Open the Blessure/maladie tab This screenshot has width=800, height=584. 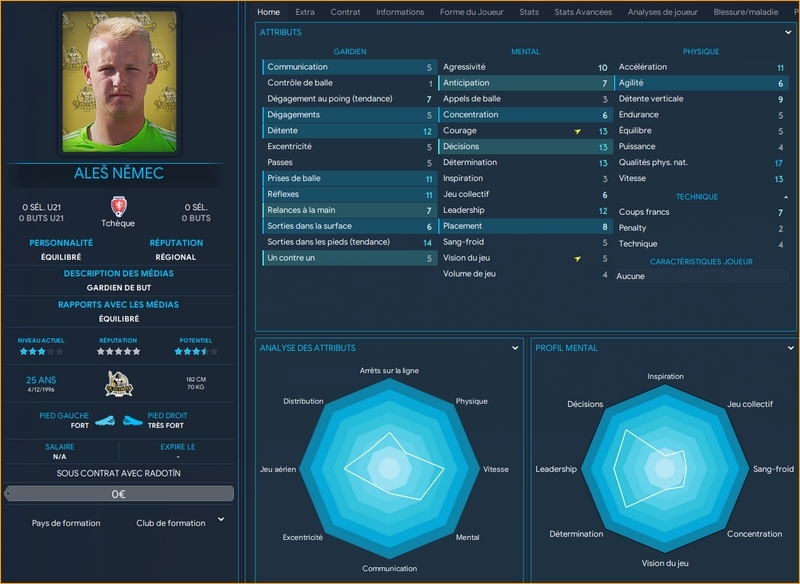tap(745, 12)
